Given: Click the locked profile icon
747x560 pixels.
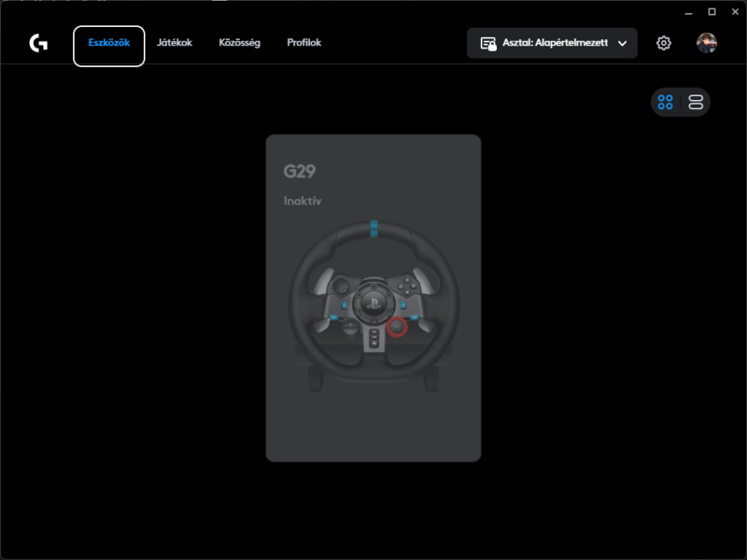Looking at the screenshot, I should [488, 44].
